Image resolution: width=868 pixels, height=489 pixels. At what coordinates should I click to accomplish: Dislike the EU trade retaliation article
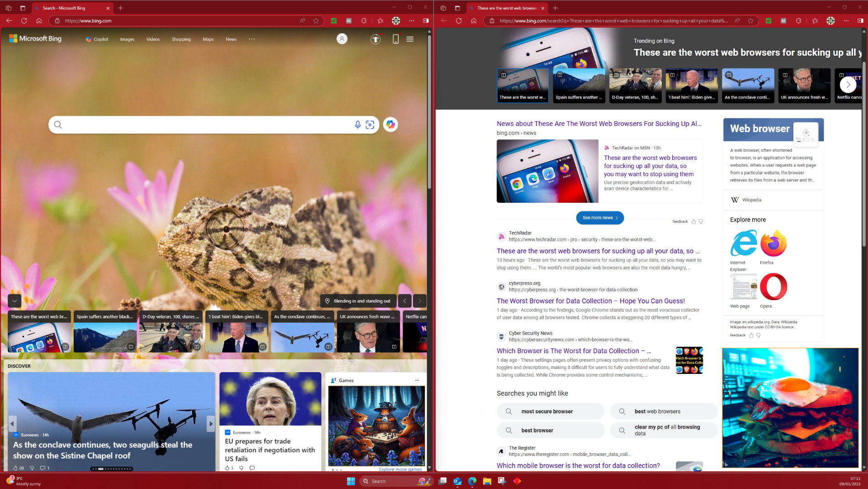tap(241, 468)
